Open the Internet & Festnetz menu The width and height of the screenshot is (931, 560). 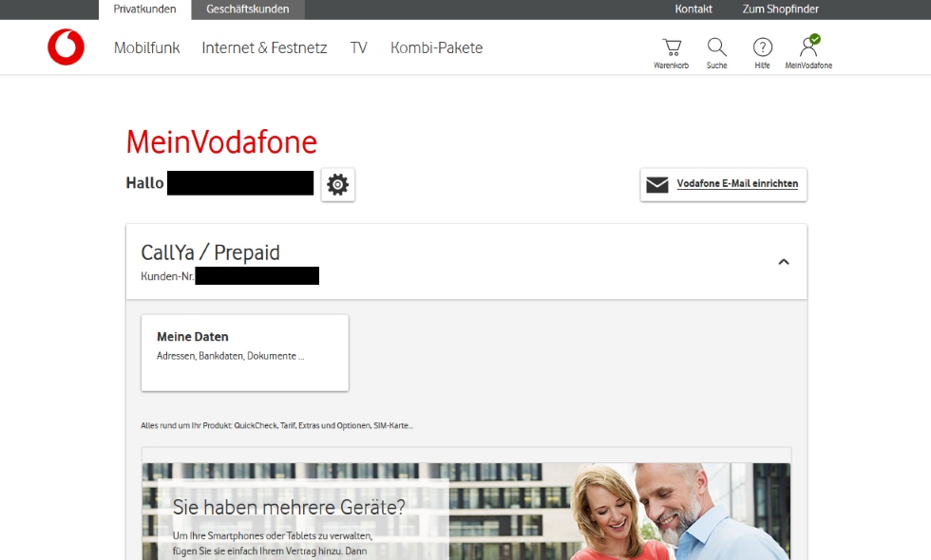point(264,47)
